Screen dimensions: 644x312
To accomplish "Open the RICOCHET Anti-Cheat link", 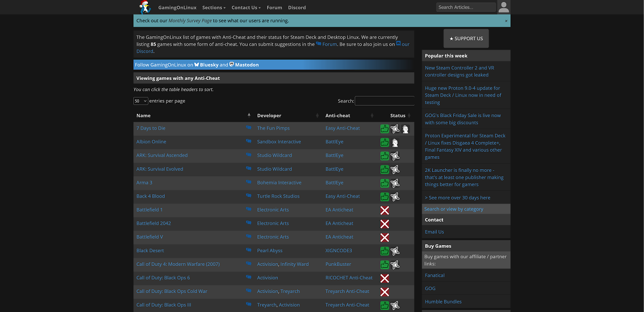I will point(349,277).
